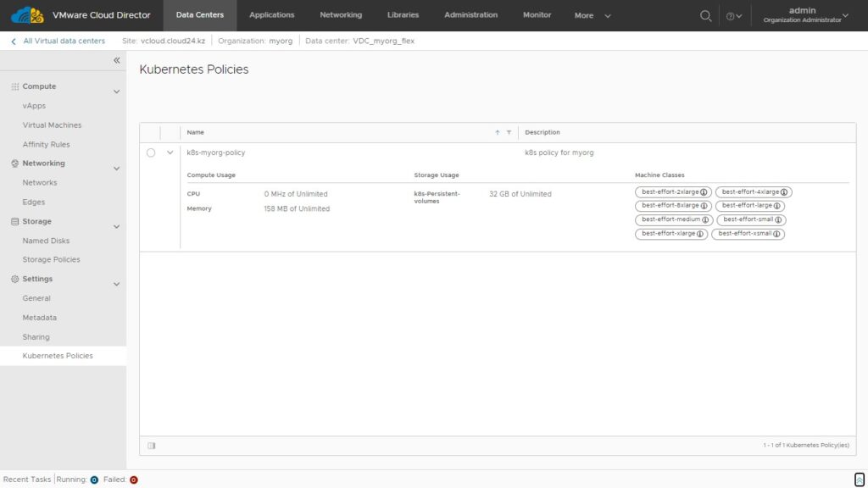Return to All Virtual data centers
Viewport: 868px width, 488px height.
[64, 41]
